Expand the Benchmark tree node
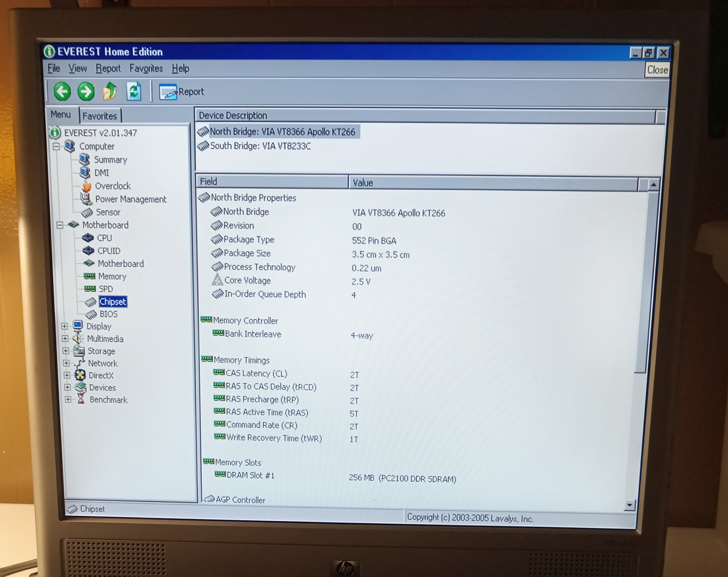Screen dimensions: 728x577 pyautogui.click(x=68, y=400)
